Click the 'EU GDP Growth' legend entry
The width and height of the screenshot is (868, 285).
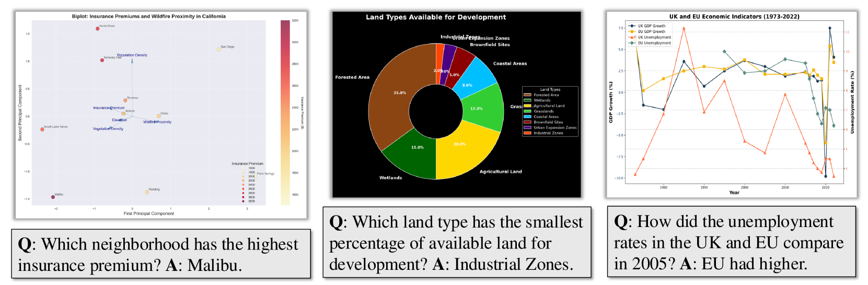[x=648, y=31]
